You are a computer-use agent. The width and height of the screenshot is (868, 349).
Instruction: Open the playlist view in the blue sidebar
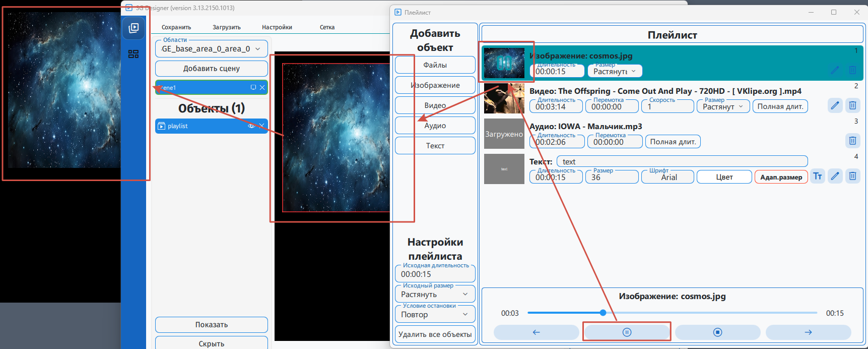coord(133,28)
